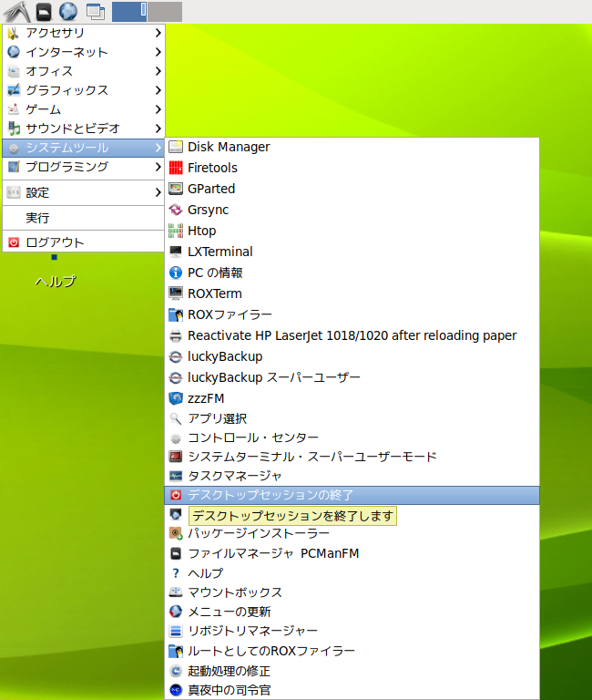Launch Disk Manager from the submenu

(x=352, y=147)
